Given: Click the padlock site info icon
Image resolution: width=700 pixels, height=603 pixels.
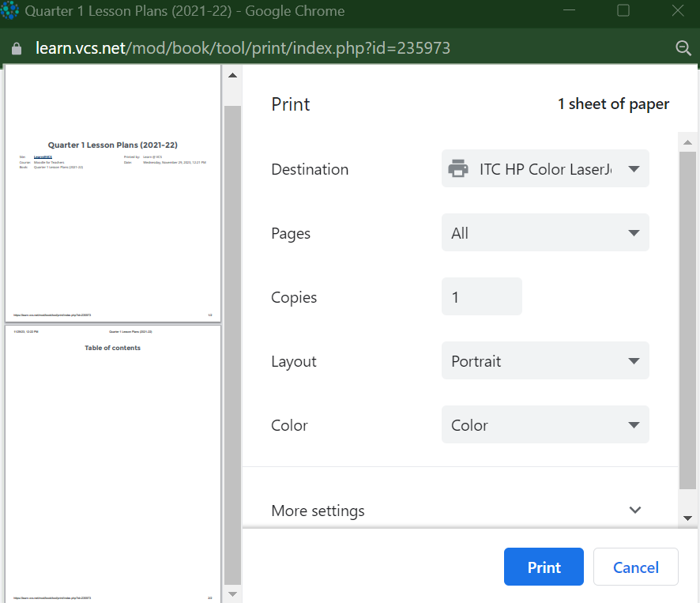Looking at the screenshot, I should tap(17, 48).
